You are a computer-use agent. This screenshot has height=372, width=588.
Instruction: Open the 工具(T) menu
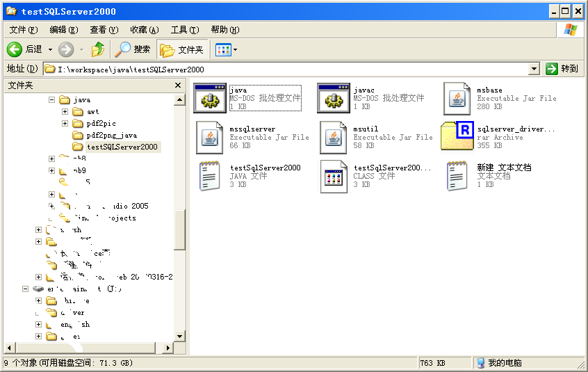tap(185, 30)
